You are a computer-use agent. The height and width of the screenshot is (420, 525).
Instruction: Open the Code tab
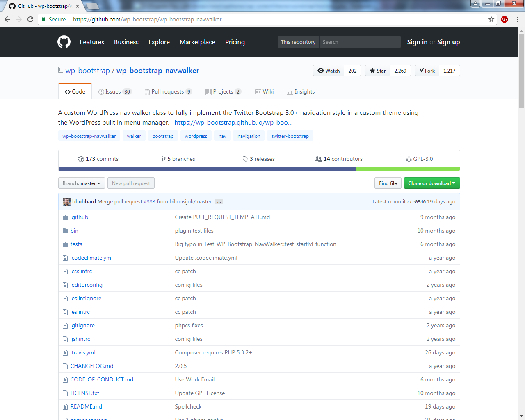click(75, 91)
